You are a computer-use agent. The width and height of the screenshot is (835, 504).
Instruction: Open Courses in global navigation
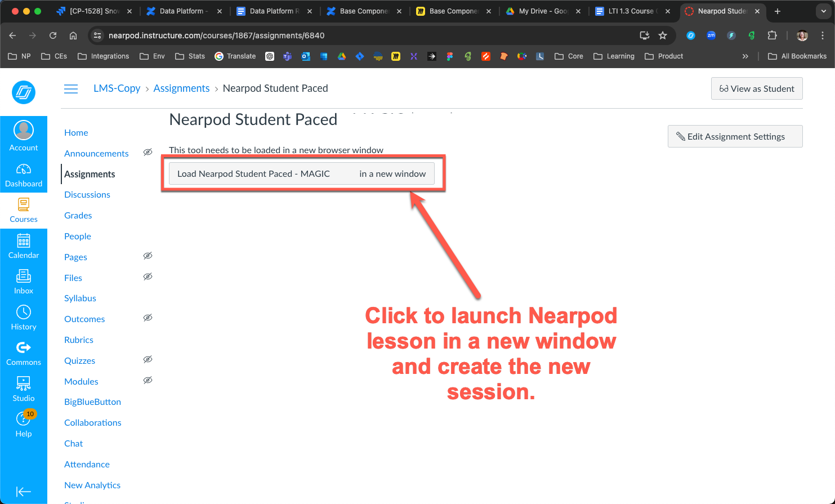(24, 211)
